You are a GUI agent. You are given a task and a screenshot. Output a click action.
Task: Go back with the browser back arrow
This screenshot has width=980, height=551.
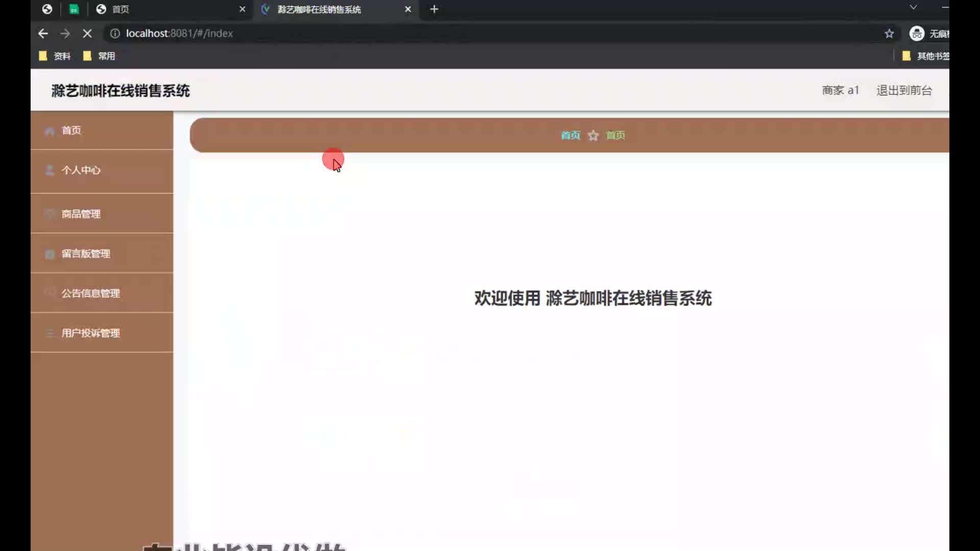[x=43, y=33]
